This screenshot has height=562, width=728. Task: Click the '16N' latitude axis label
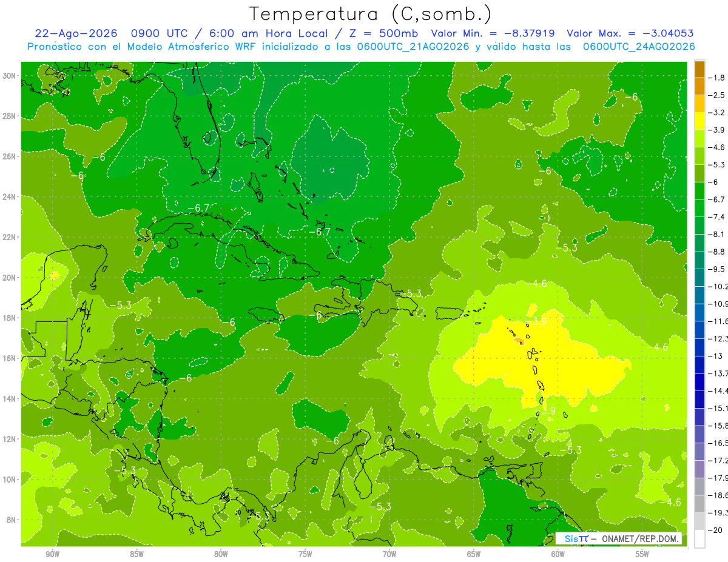click(x=9, y=358)
